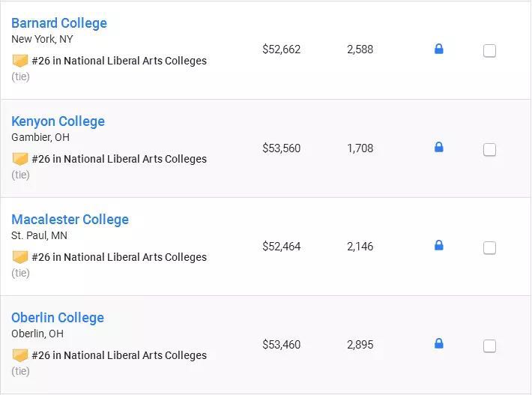Visit the Macalester College page link
The height and width of the screenshot is (395, 532).
70,220
